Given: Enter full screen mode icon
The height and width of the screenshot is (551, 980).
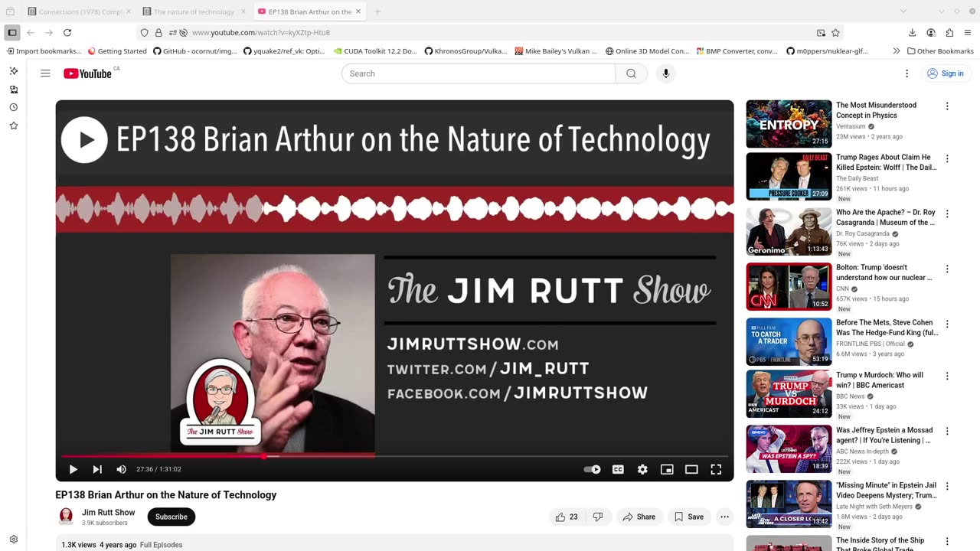Looking at the screenshot, I should (716, 469).
